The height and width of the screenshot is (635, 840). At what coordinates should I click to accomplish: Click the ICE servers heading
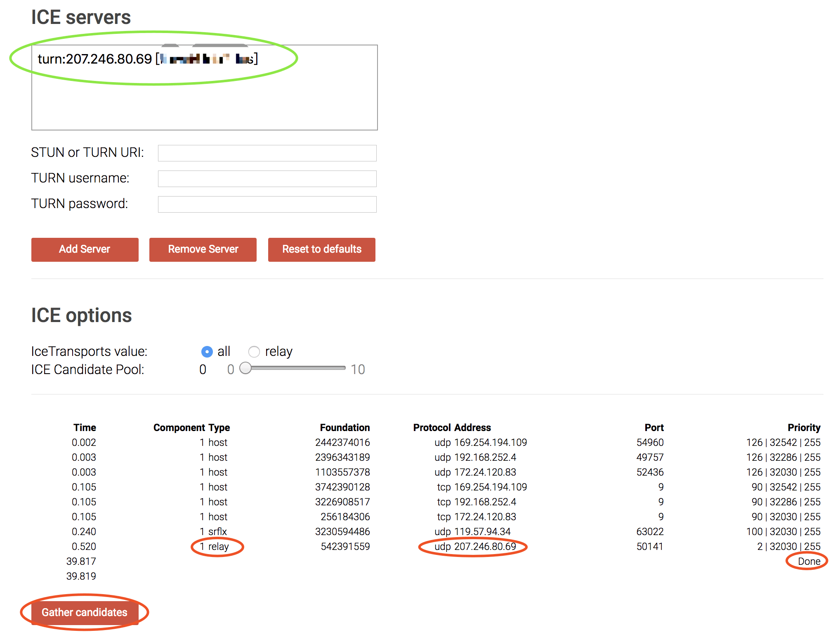(81, 17)
